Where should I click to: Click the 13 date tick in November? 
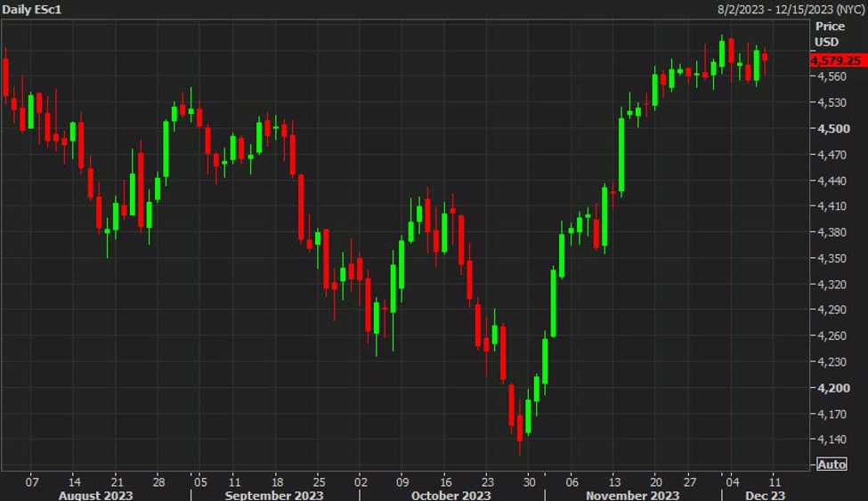(x=613, y=481)
